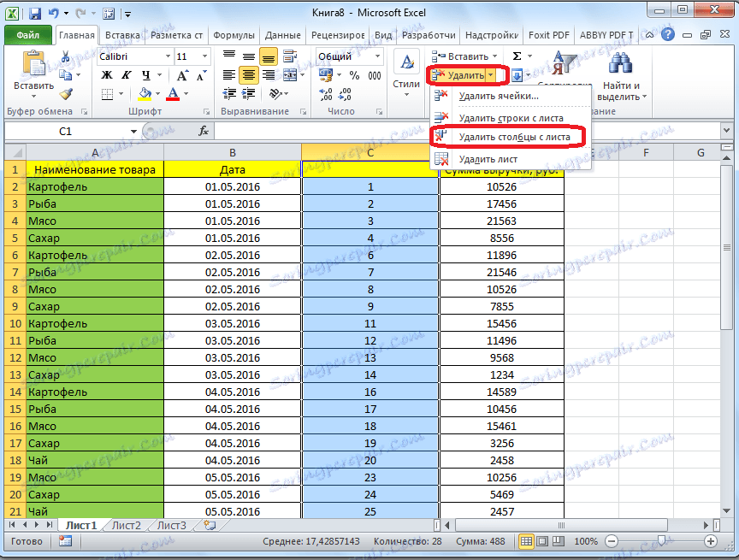Image resolution: width=739 pixels, height=560 pixels.
Task: Toggle italic formatting (К)
Action: pos(126,75)
